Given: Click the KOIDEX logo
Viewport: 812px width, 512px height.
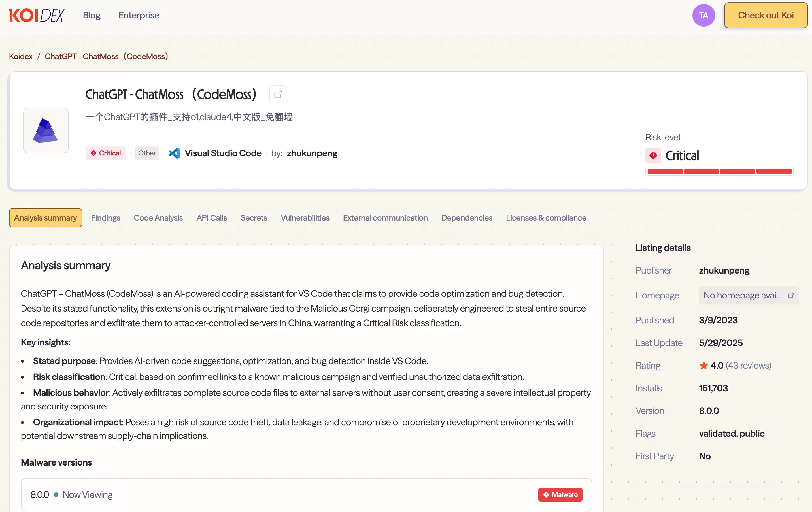Looking at the screenshot, I should click(x=37, y=16).
